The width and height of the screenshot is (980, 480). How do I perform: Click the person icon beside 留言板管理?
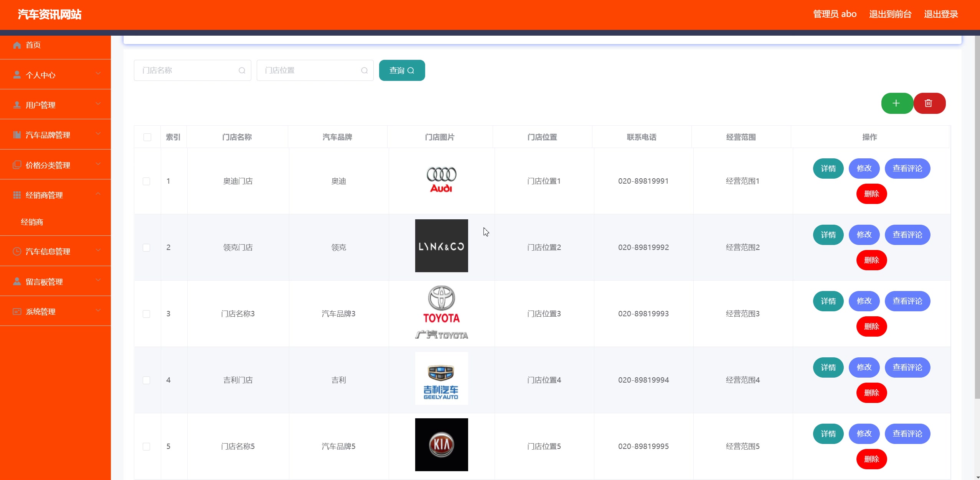(x=17, y=281)
